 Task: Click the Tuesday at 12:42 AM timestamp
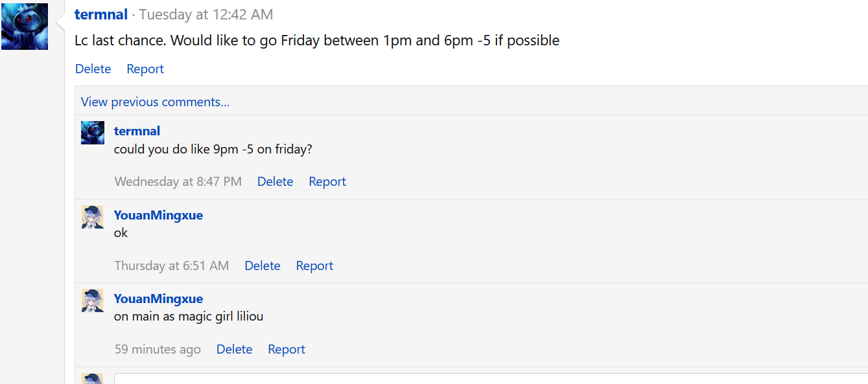click(x=206, y=14)
